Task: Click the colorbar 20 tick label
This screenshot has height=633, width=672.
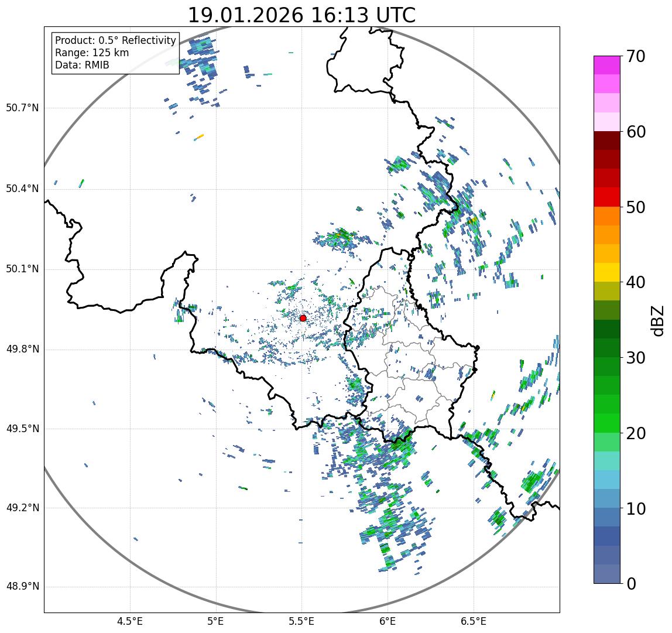Action: (635, 433)
